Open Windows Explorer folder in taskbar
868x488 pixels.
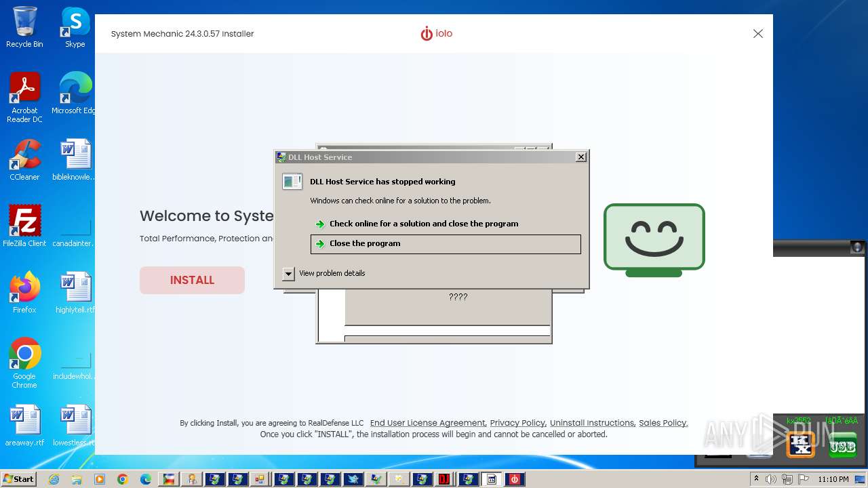click(77, 479)
